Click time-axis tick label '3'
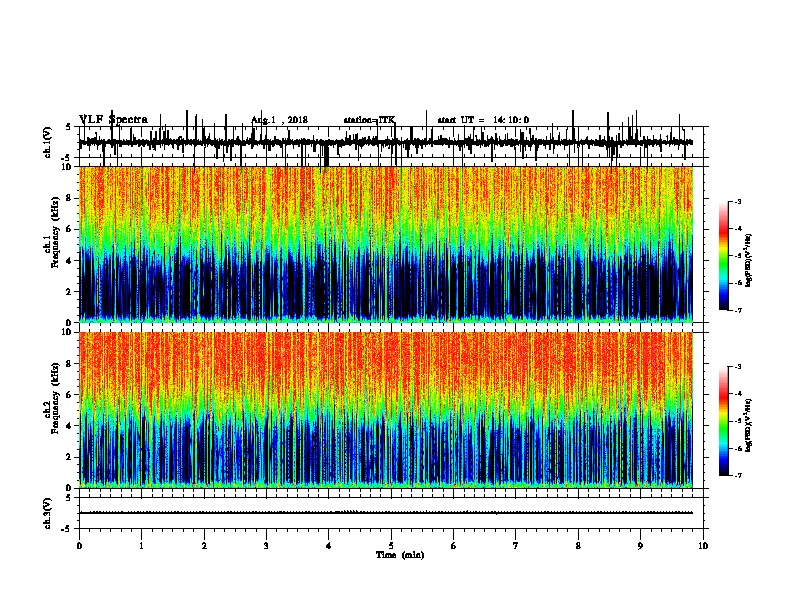This screenshot has width=792, height=612. [266, 546]
